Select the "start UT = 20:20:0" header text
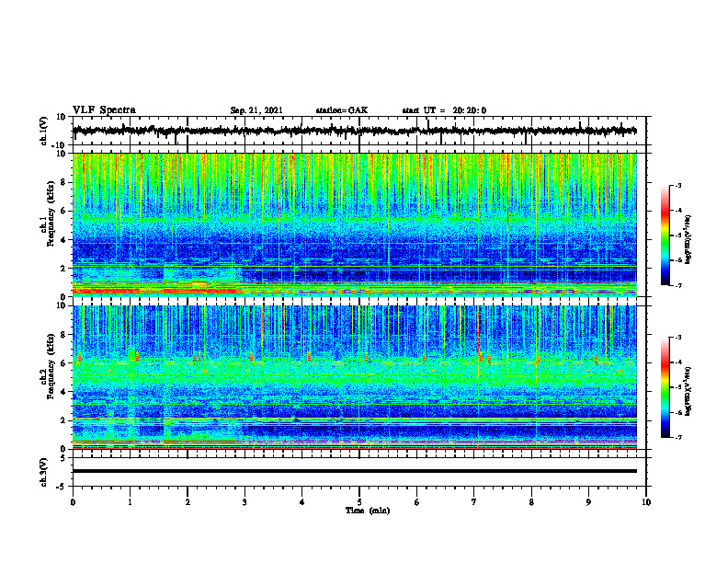This screenshot has width=728, height=563. pyautogui.click(x=444, y=110)
